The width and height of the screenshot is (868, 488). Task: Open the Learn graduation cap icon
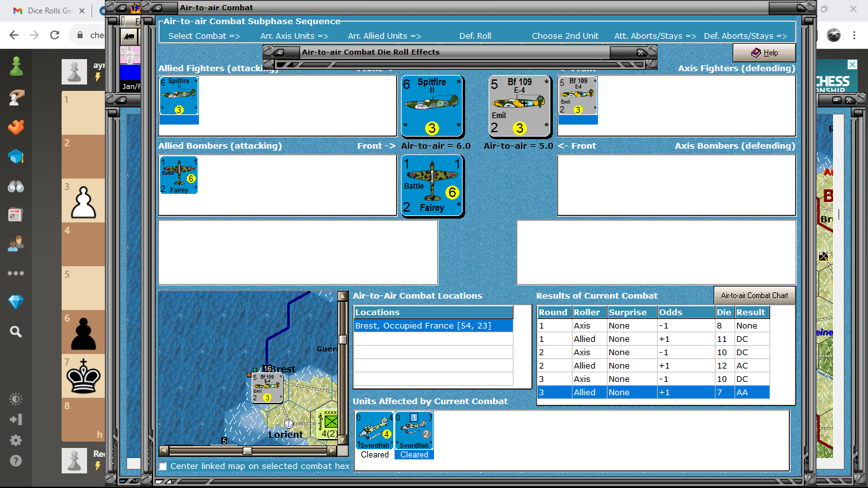[16, 157]
